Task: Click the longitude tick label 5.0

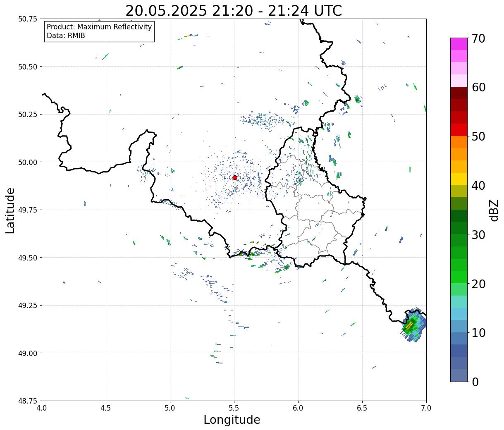Action: [x=170, y=408]
